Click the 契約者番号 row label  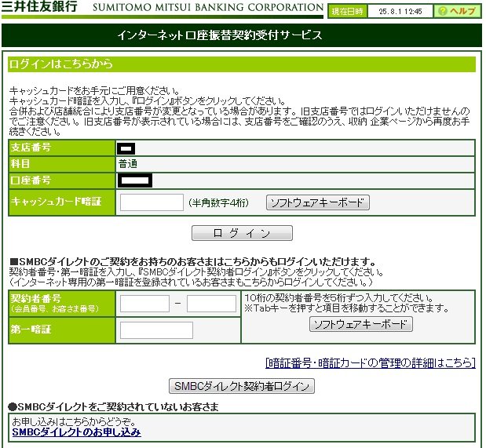pos(36,299)
